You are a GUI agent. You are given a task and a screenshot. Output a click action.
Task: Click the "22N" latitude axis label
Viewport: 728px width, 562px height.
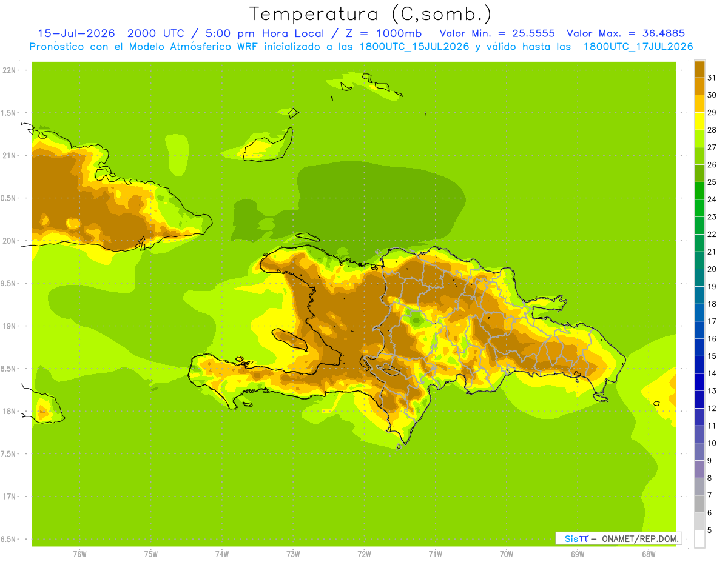10,70
